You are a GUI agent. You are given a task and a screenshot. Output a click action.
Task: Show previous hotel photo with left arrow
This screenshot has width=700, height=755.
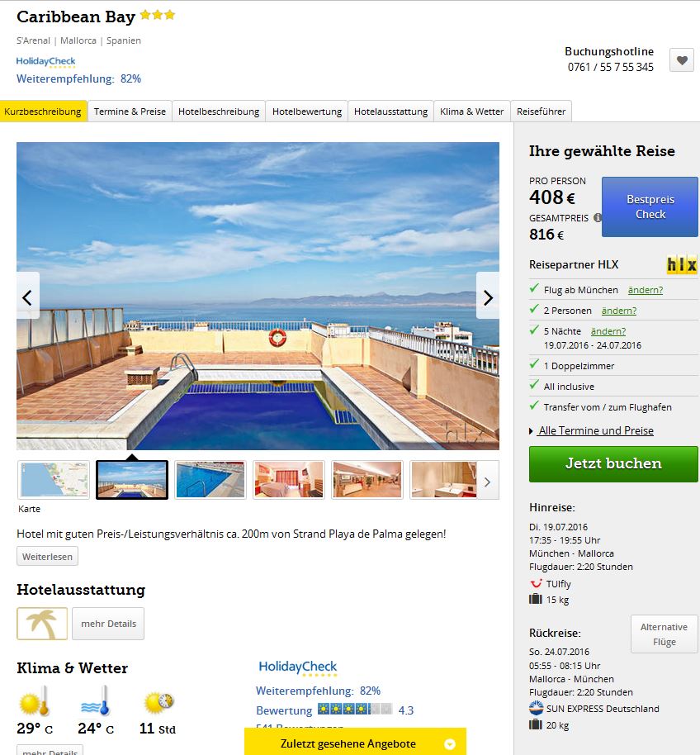click(28, 296)
